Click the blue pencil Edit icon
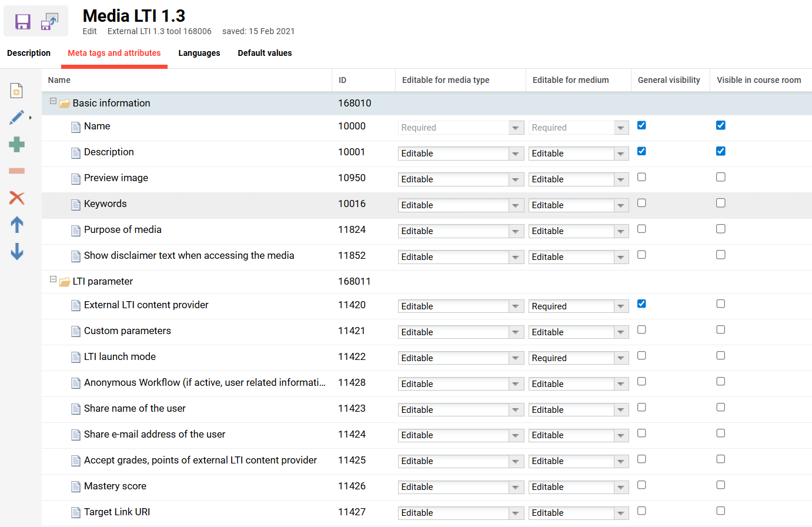This screenshot has height=527, width=812. tap(16, 118)
